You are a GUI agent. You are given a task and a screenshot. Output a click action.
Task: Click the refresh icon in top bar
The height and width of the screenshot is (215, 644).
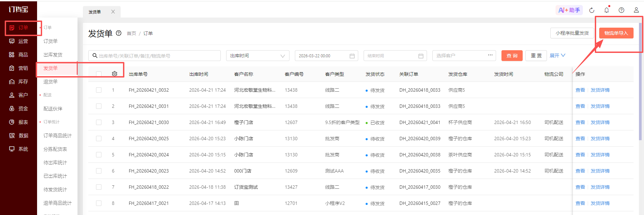point(592,10)
